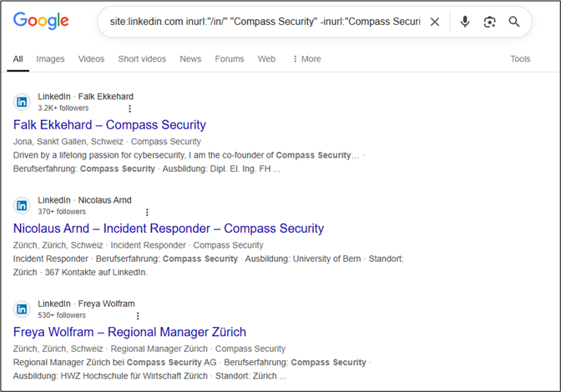Switch to the Images tab
Screen dimensions: 561x392
50,59
